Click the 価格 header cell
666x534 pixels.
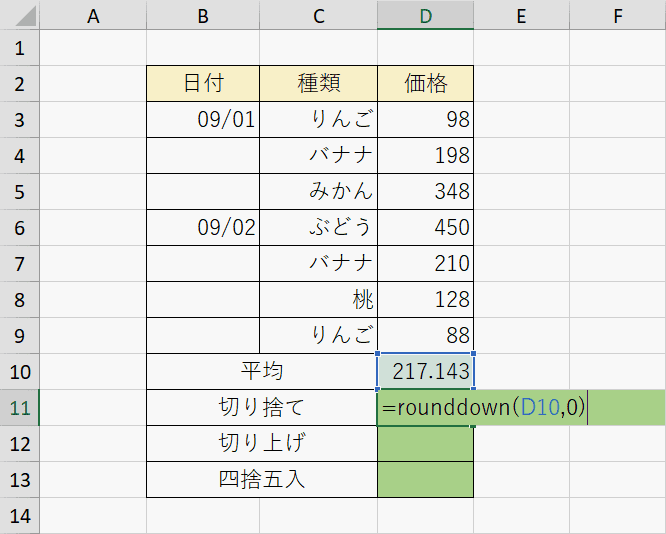[x=426, y=84]
